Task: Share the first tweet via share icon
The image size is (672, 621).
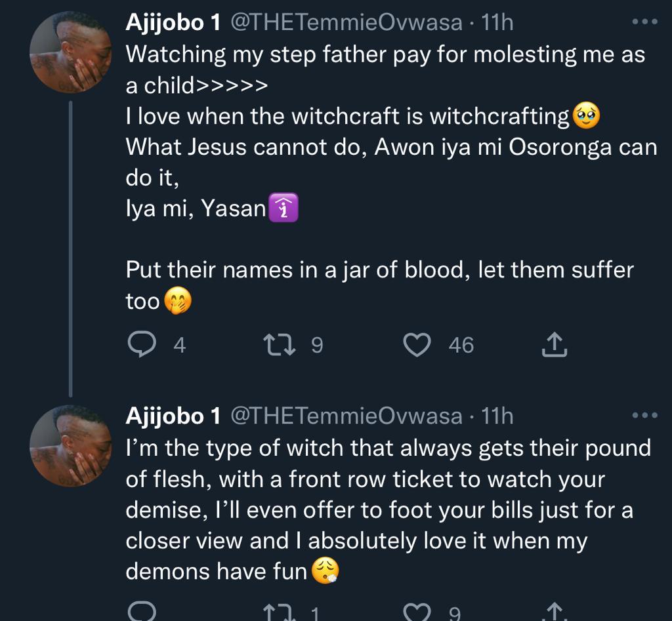Action: pyautogui.click(x=554, y=345)
